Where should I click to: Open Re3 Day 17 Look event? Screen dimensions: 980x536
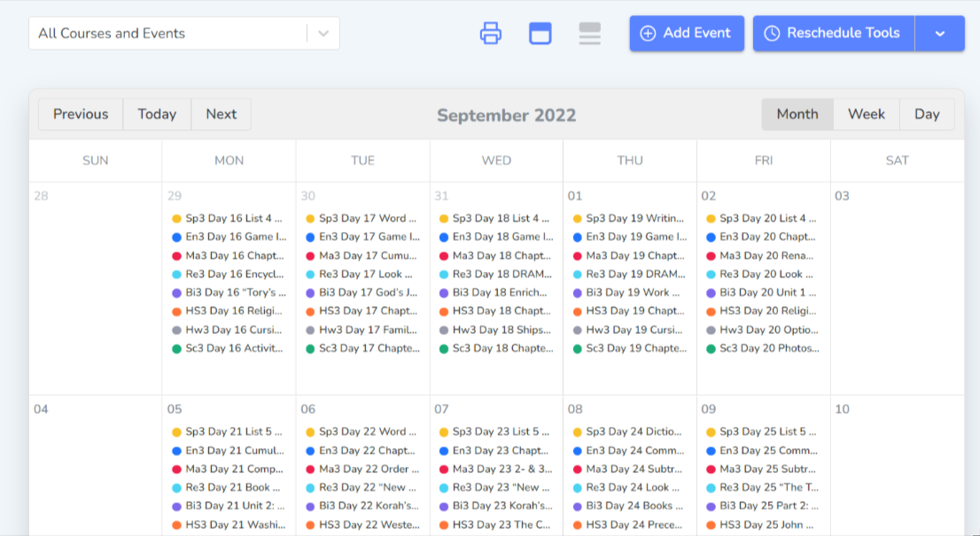click(x=362, y=275)
